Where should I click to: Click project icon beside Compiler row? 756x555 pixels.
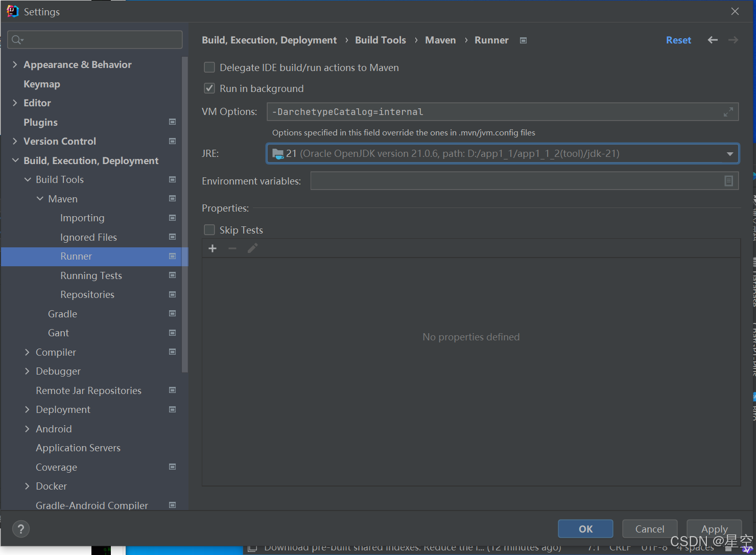point(172,352)
